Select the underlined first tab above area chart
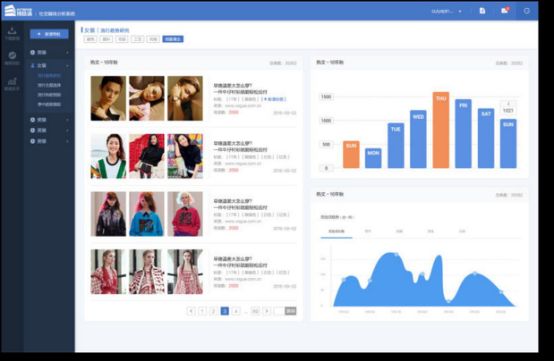Viewport: 554px width, 361px height. [x=336, y=231]
